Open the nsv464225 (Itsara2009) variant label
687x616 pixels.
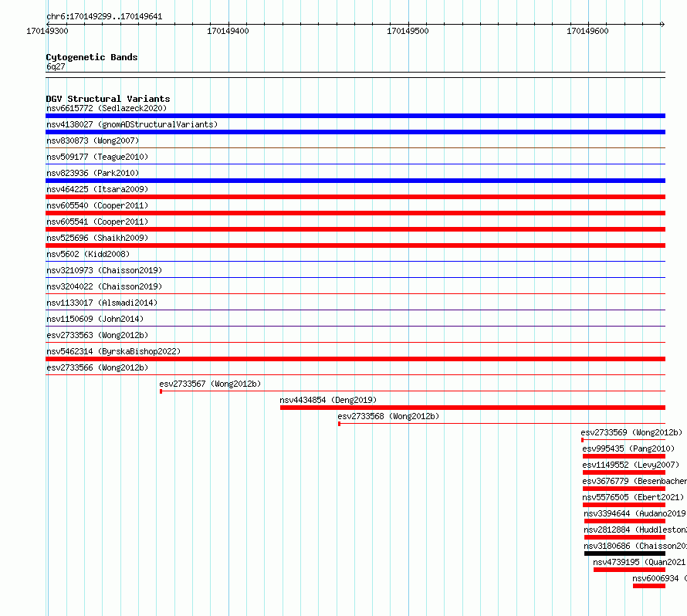point(97,189)
